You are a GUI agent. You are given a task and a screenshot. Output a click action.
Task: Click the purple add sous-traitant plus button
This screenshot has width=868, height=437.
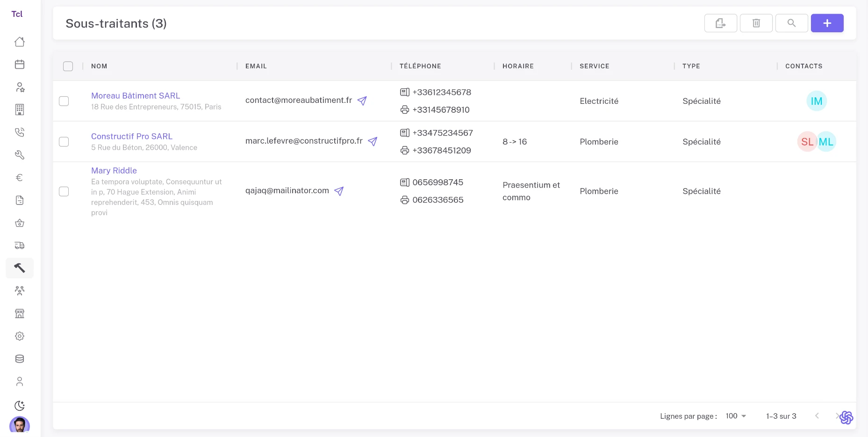pyautogui.click(x=827, y=23)
